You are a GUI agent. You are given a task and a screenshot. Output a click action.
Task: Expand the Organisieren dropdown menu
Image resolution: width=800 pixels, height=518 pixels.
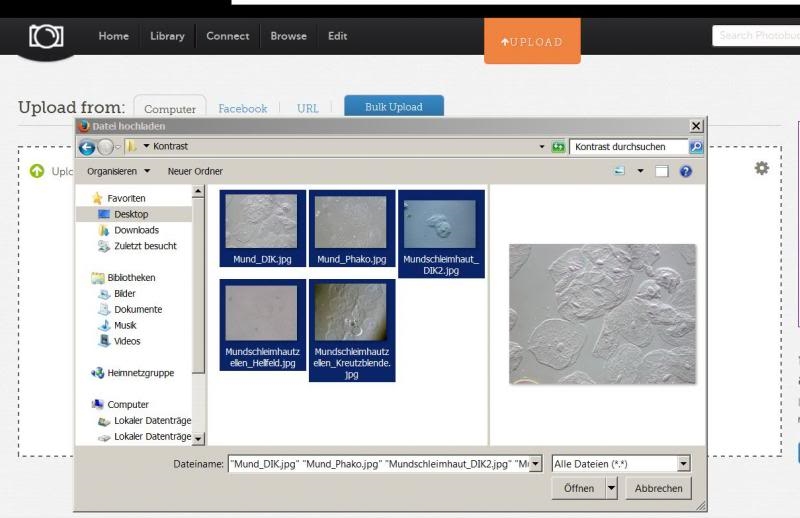coord(119,171)
